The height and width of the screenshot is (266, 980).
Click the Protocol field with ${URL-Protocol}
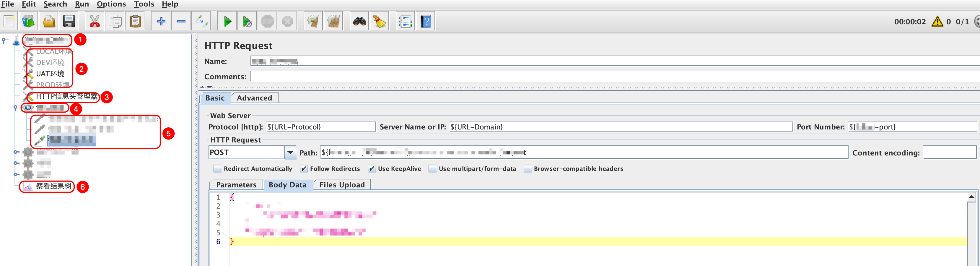[x=321, y=127]
